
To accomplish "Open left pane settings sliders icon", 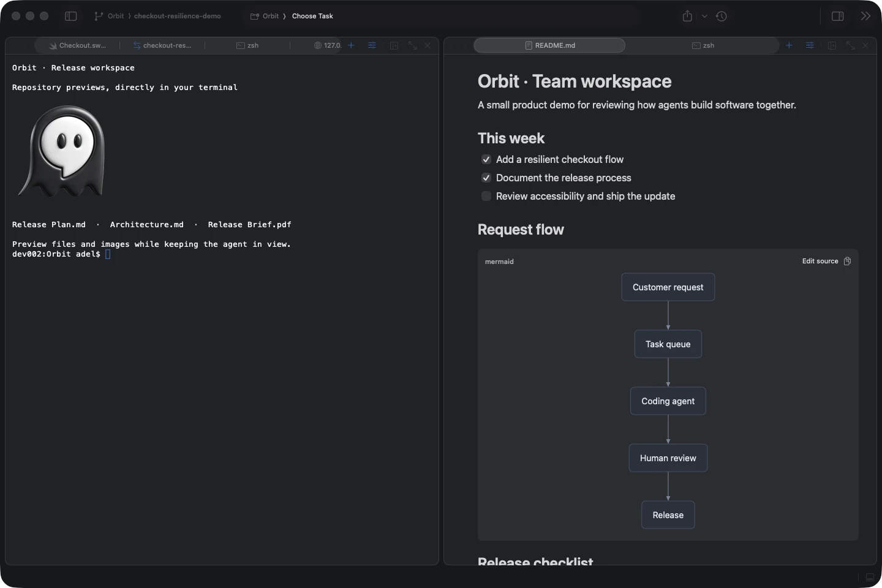I will [372, 45].
